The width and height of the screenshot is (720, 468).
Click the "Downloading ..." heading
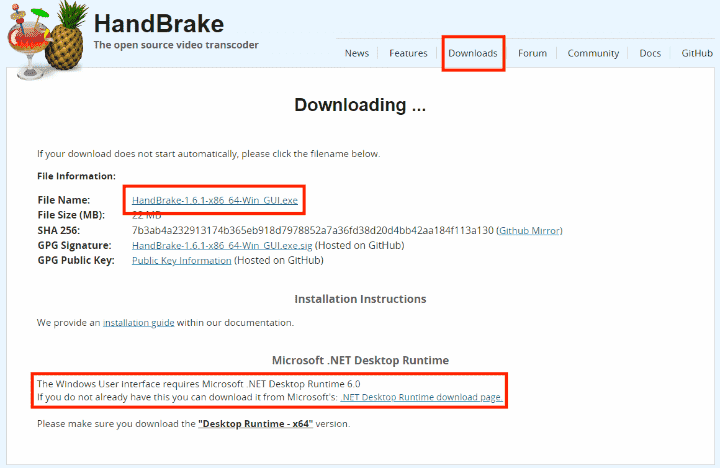point(360,105)
